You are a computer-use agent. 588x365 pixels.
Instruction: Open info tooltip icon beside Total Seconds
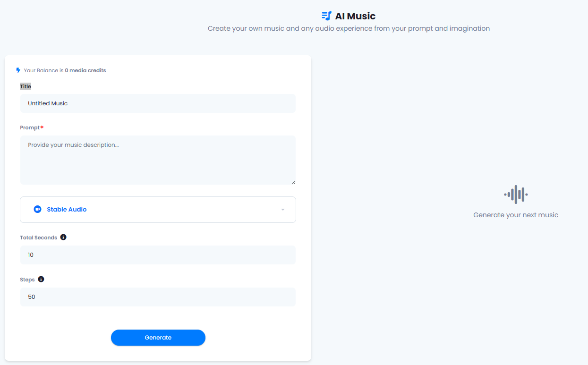click(x=63, y=237)
